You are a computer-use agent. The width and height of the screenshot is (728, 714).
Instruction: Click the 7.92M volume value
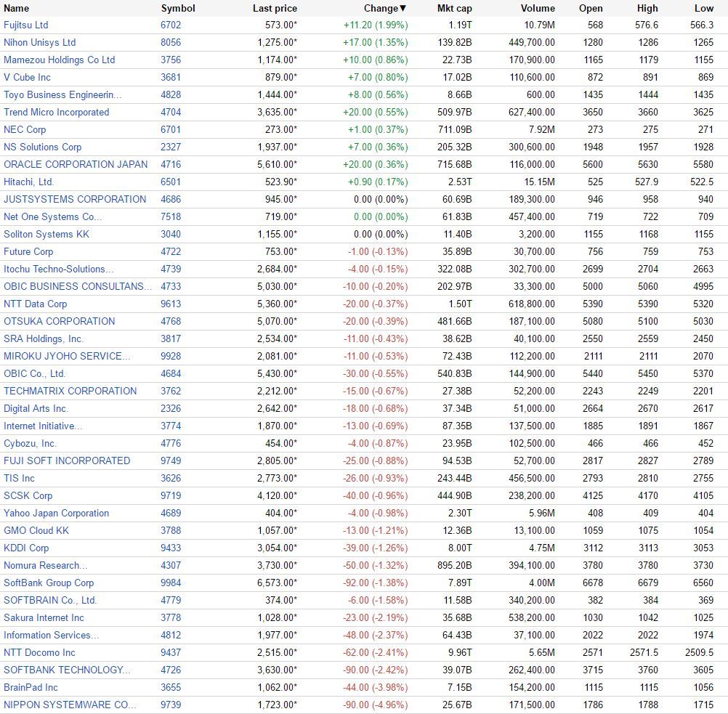[542, 129]
